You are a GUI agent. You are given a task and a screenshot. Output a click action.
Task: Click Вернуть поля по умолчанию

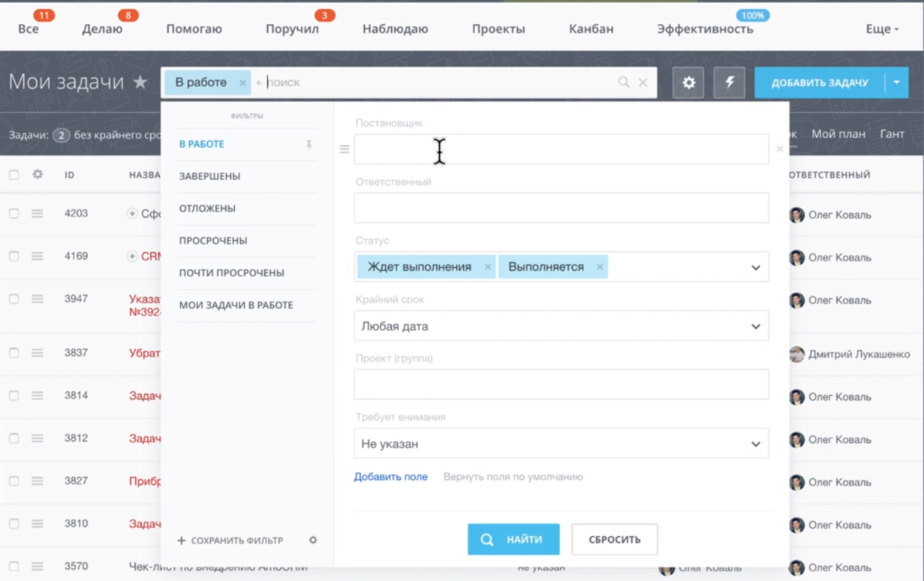(x=513, y=477)
